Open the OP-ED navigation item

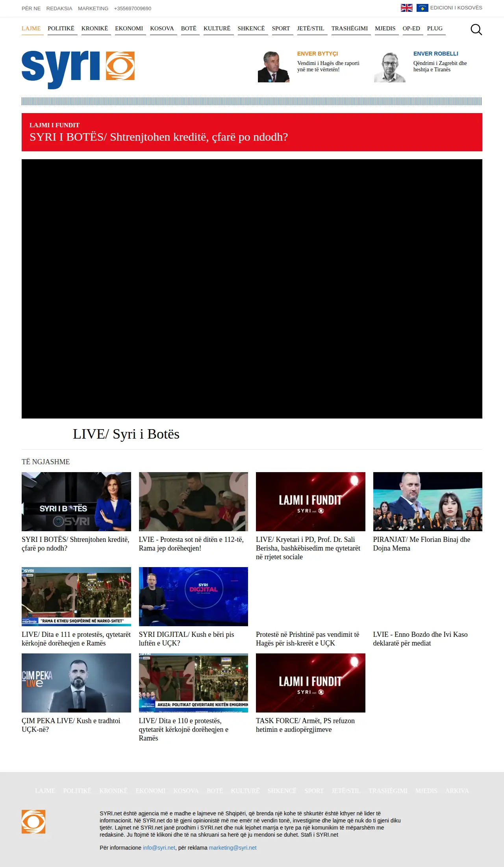(x=411, y=28)
